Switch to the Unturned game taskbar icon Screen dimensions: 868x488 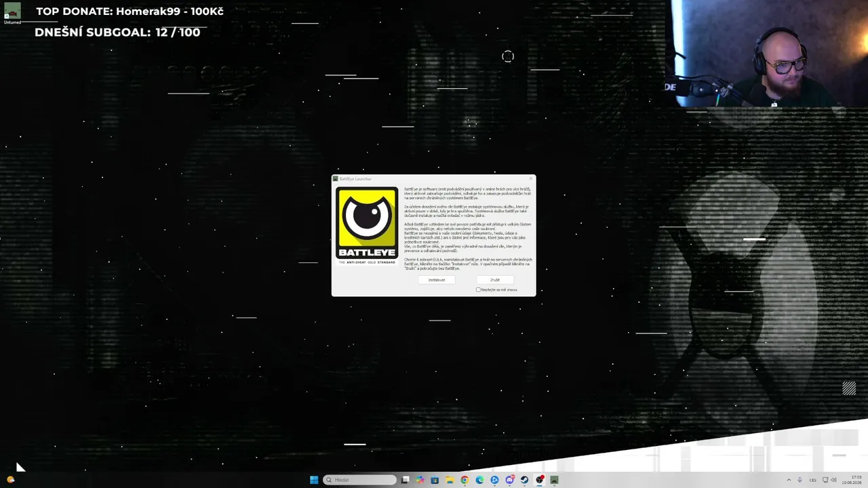[x=554, y=480]
